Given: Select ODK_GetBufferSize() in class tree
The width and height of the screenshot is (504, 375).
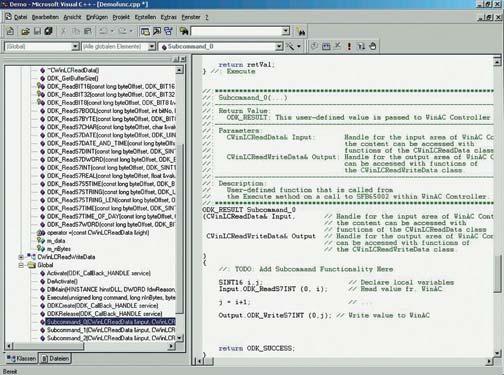Looking at the screenshot, I should (73, 78).
